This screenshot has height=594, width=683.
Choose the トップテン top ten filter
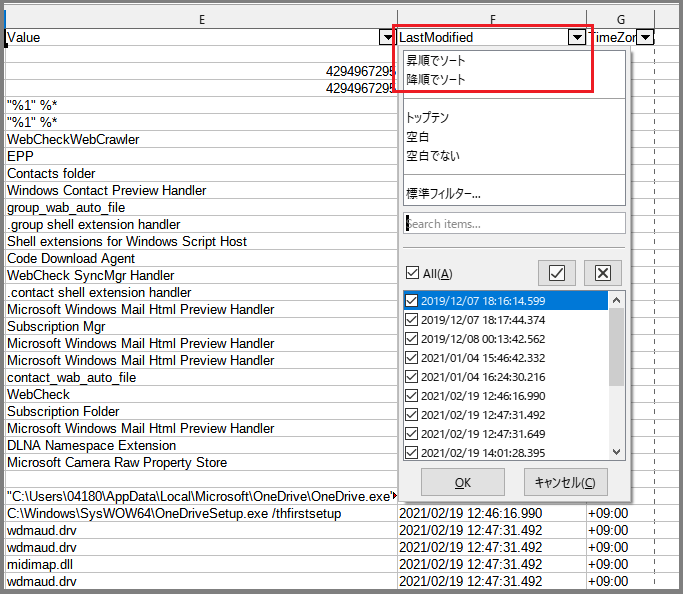click(x=427, y=118)
